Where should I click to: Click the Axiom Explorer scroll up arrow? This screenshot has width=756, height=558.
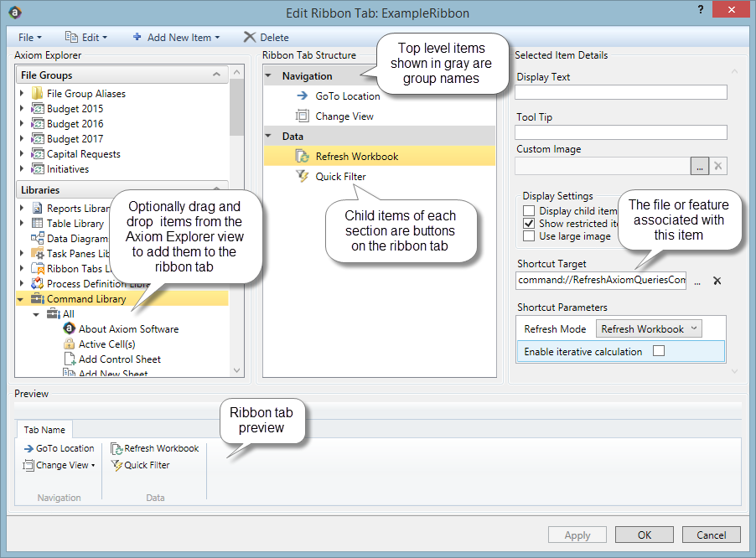pyautogui.click(x=236, y=72)
